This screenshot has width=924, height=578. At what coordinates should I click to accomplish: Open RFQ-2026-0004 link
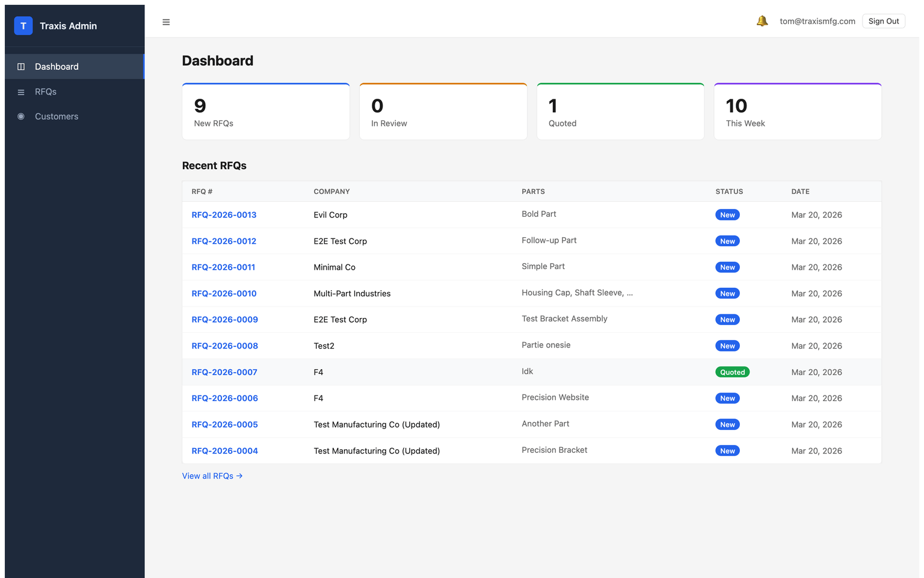point(224,451)
